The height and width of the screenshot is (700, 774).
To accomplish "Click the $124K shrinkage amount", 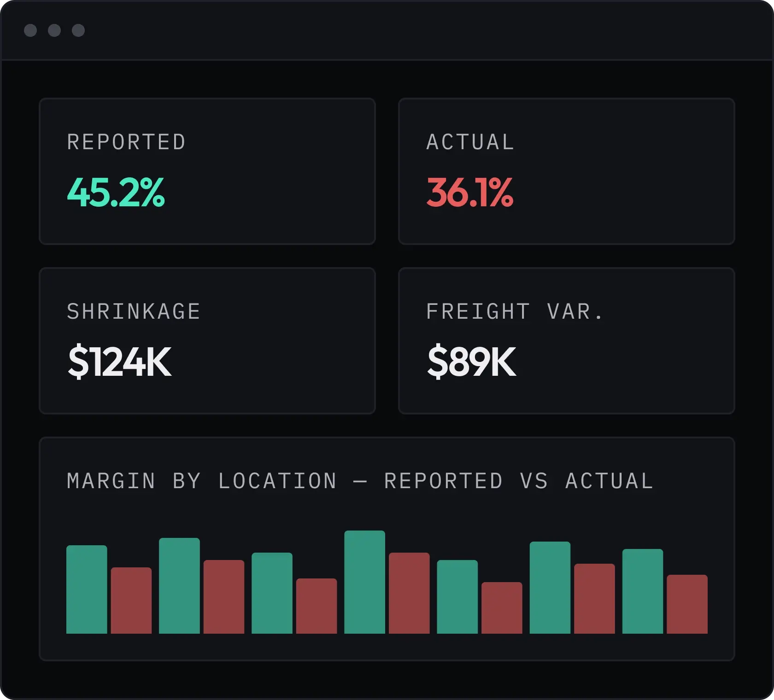I will 119,362.
